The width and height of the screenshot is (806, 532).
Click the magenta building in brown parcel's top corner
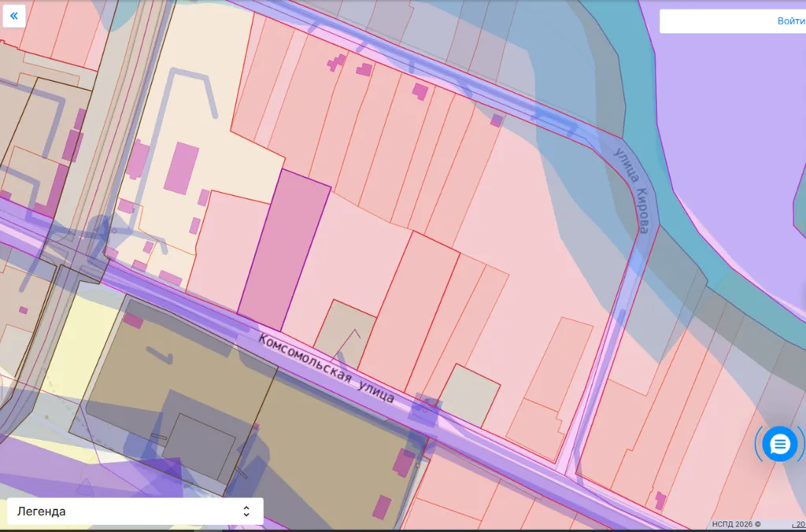[x=133, y=321]
